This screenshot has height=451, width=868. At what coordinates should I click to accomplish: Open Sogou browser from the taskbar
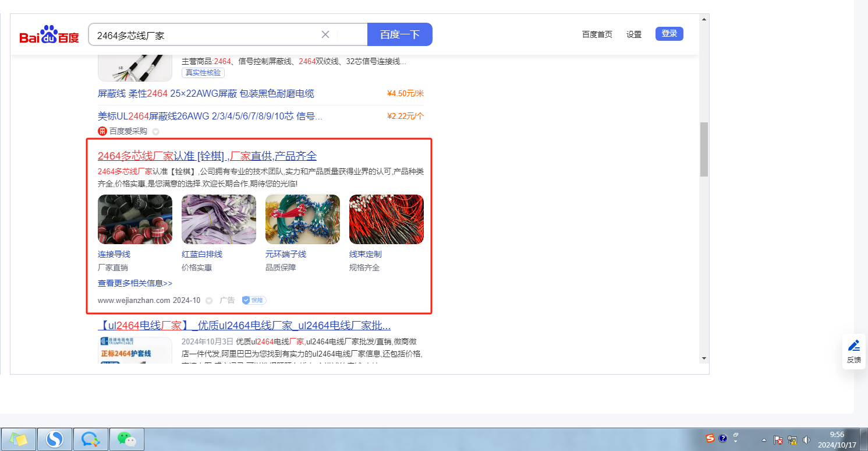(55, 439)
